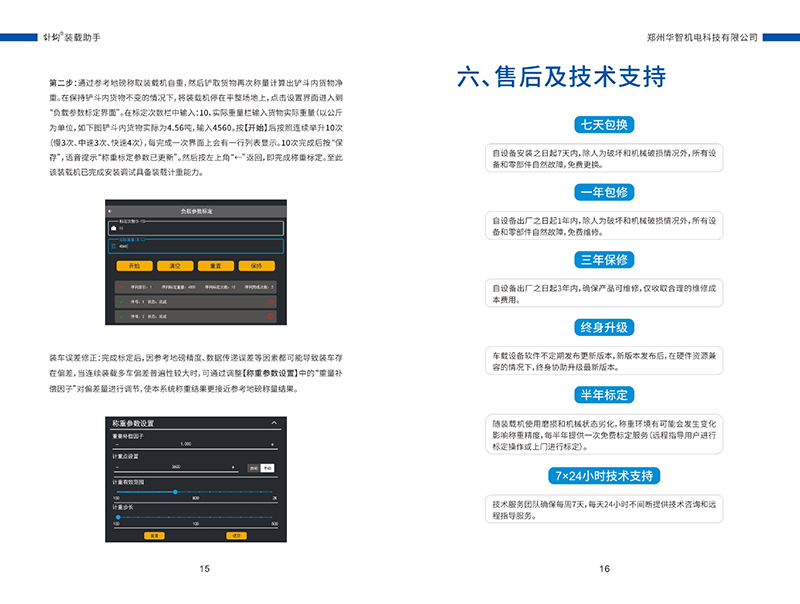Select the 手动 mode toggle option

click(x=267, y=468)
